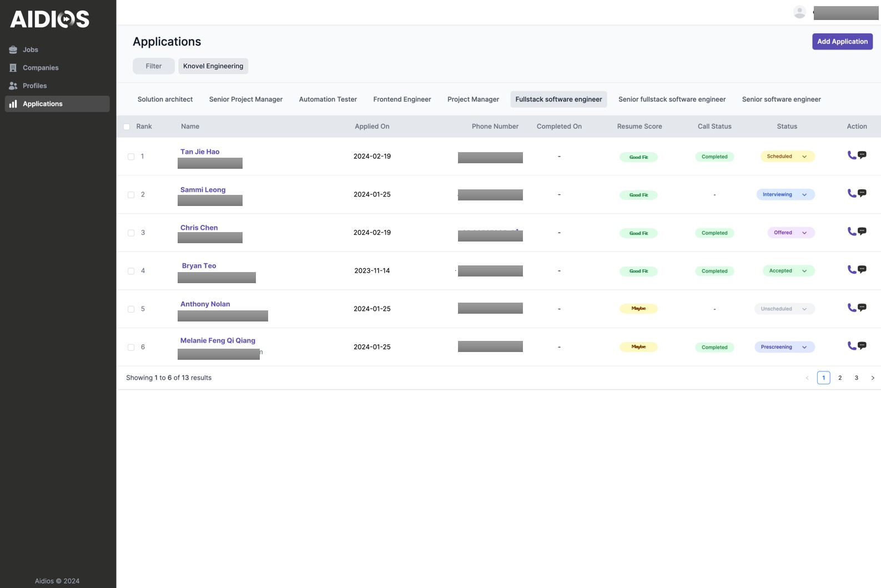Open Sammi Leong's profile link
Viewport: 881px width, 588px height.
tap(203, 190)
